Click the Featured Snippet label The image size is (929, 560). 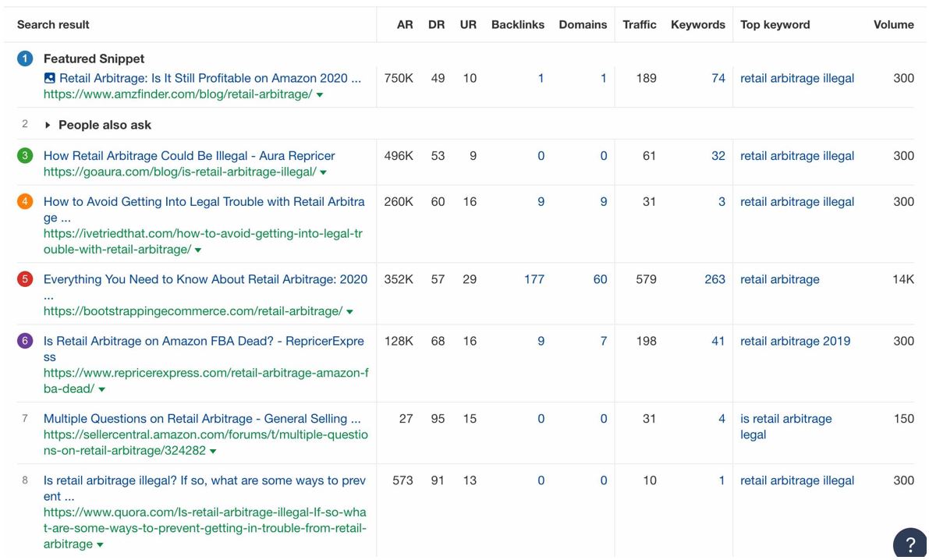point(94,58)
